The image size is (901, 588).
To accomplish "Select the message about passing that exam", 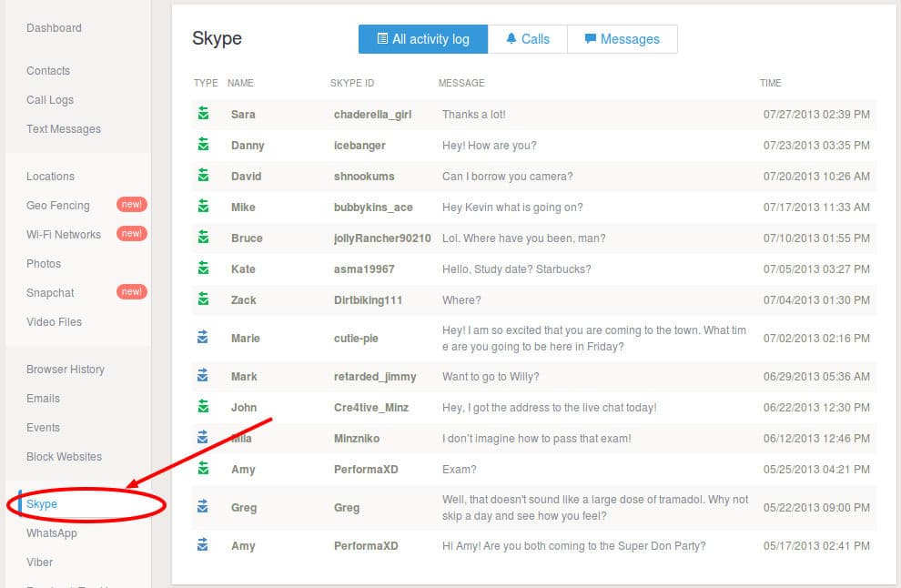I will pos(537,439).
